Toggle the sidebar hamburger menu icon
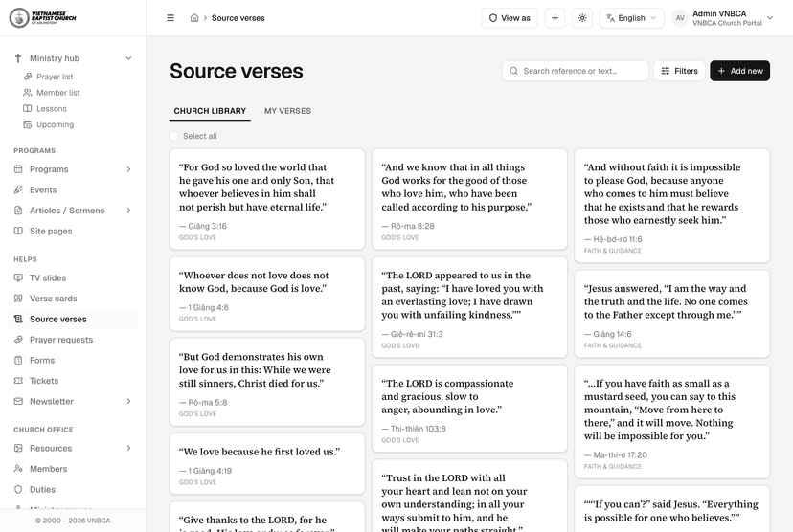 pos(170,18)
